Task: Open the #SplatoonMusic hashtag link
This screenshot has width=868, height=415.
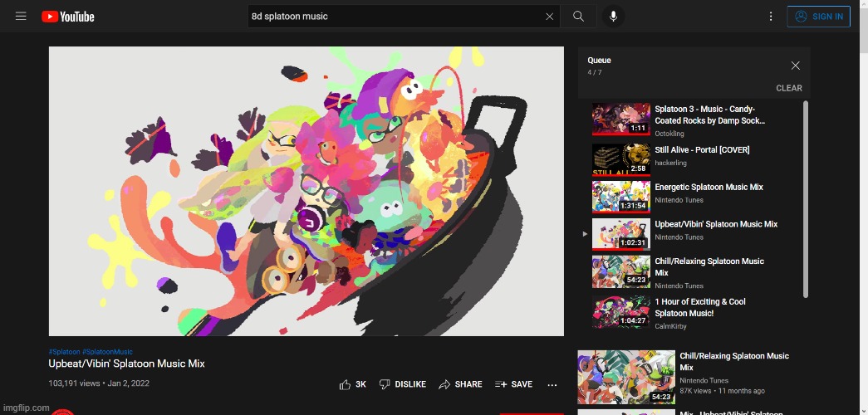Action: click(x=107, y=352)
